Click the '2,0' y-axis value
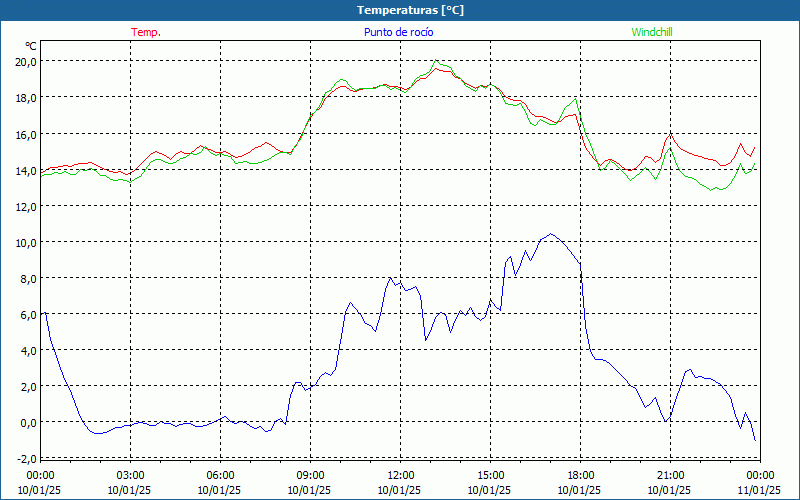The height and width of the screenshot is (500, 800). [28, 387]
